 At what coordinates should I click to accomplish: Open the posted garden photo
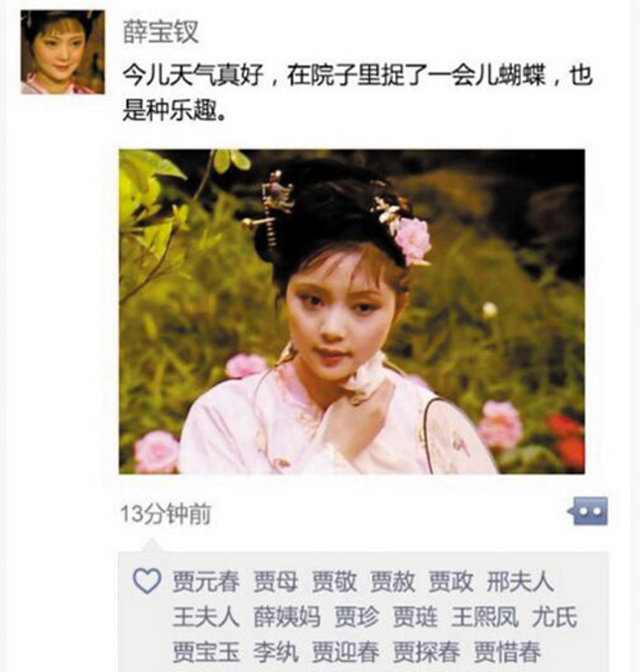[352, 311]
